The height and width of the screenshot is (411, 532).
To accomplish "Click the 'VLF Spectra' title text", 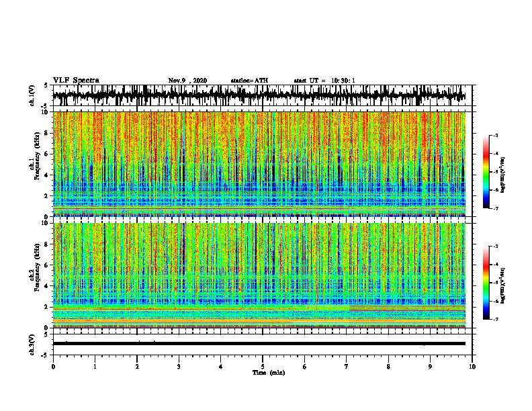I will click(x=76, y=81).
